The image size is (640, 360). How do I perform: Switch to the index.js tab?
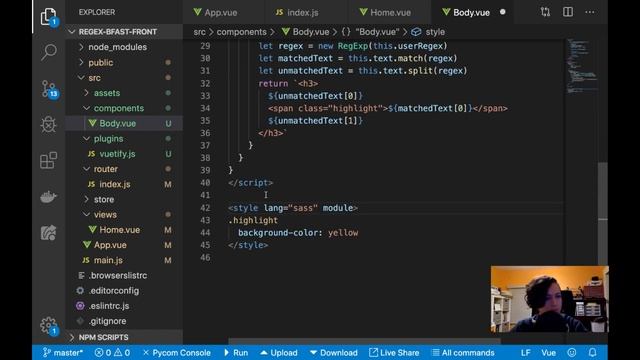tap(303, 12)
